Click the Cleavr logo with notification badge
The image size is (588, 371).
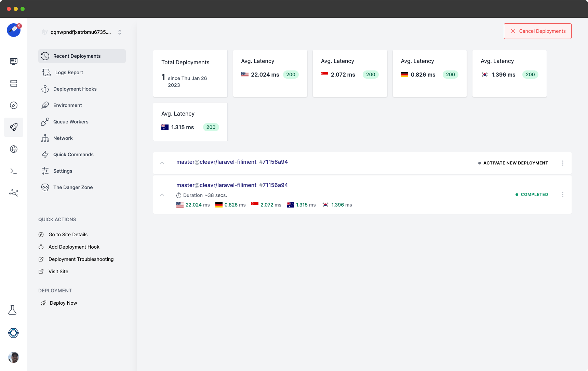coord(13,30)
